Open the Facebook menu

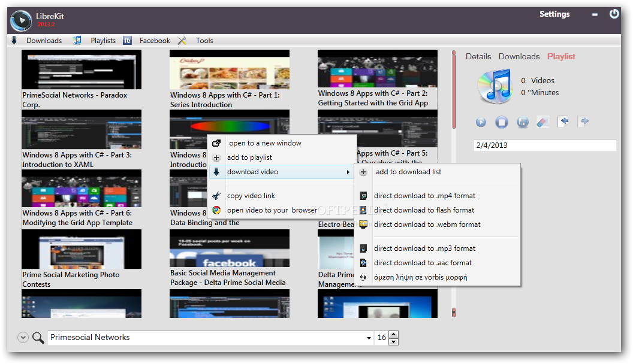click(155, 41)
